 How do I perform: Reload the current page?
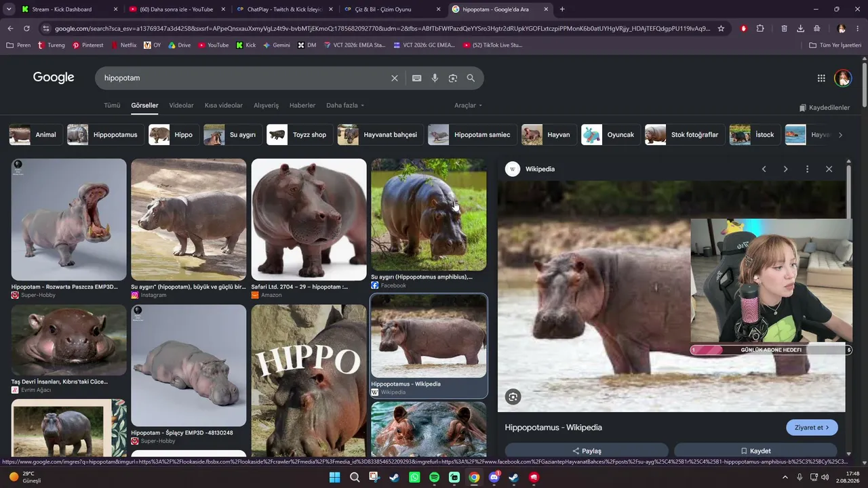pyautogui.click(x=26, y=28)
